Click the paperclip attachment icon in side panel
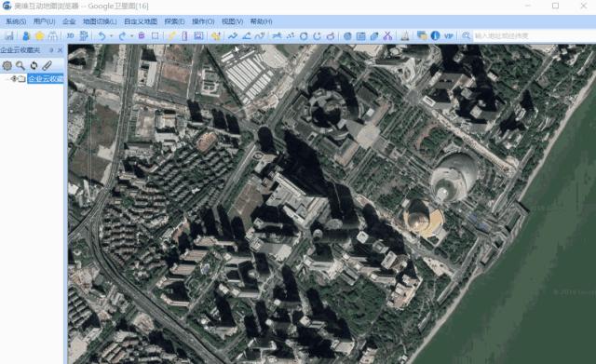 47,65
